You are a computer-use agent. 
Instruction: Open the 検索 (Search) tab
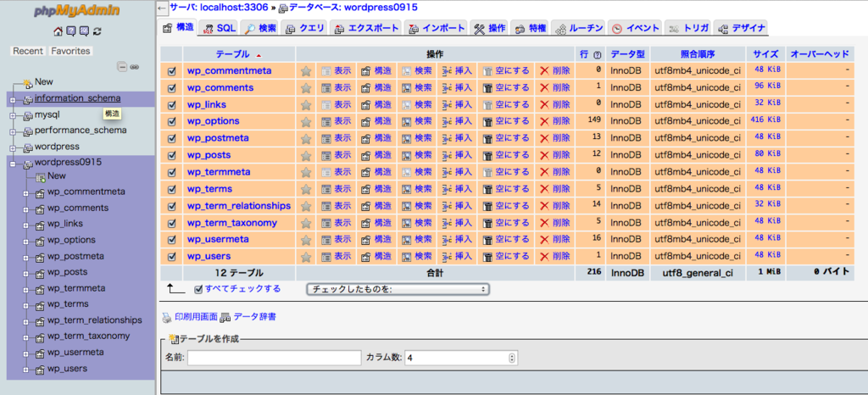click(x=260, y=28)
